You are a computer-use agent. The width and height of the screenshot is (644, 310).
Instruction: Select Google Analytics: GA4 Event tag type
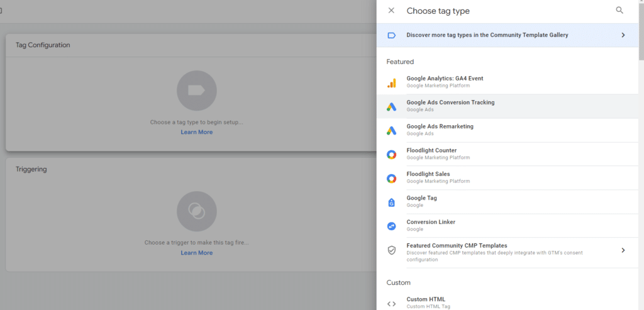(x=508, y=82)
